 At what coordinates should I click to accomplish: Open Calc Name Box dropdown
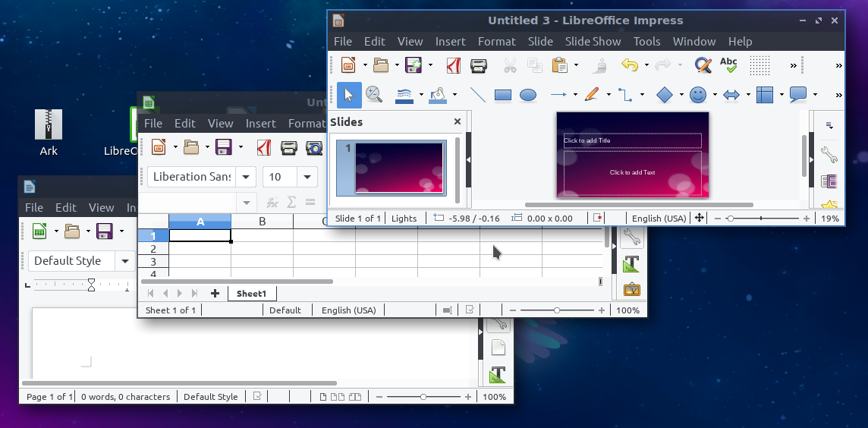(x=247, y=203)
